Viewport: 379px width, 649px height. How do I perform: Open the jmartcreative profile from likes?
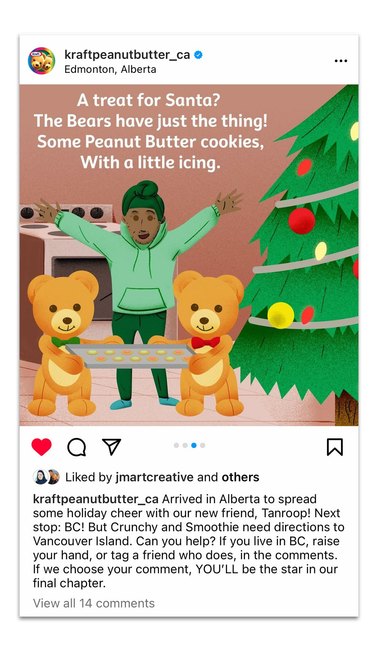[155, 477]
